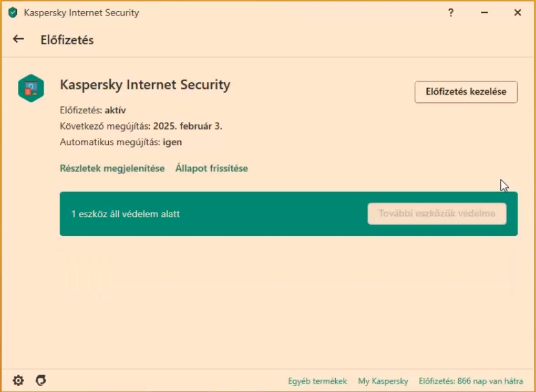Click the Előfizetés page title

[67, 40]
